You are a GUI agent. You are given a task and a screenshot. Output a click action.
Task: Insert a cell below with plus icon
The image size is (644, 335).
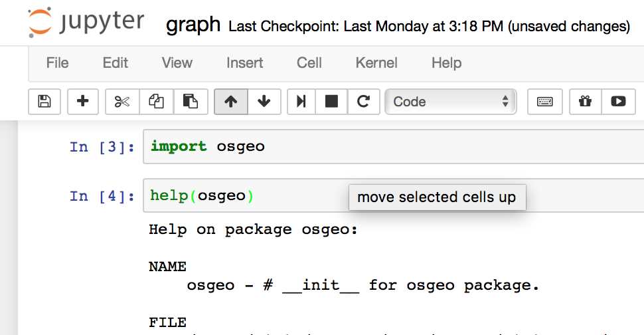(x=83, y=102)
